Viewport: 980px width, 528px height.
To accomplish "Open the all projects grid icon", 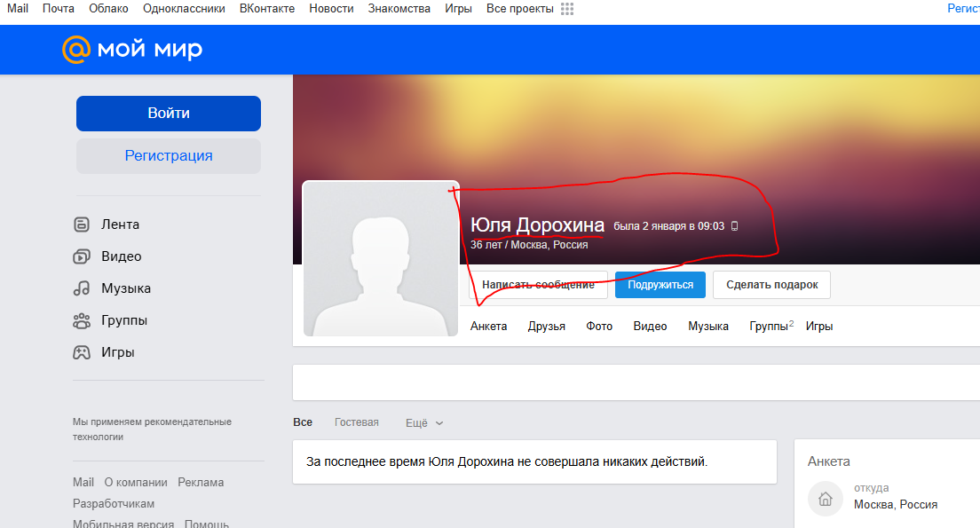I will click(567, 9).
